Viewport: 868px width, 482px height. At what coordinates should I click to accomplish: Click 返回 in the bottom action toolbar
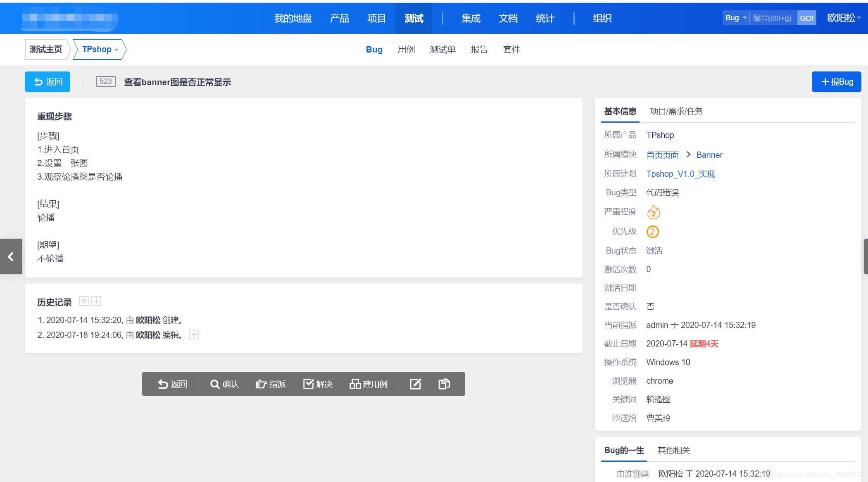coord(173,384)
